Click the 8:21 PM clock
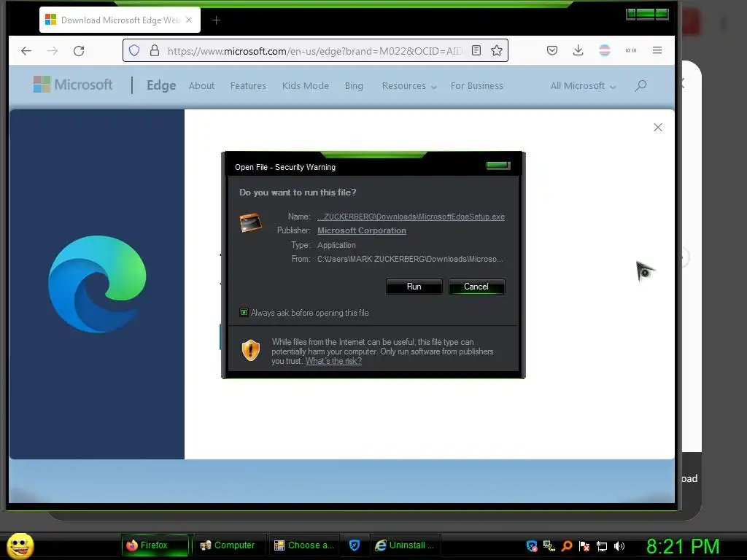 683,546
